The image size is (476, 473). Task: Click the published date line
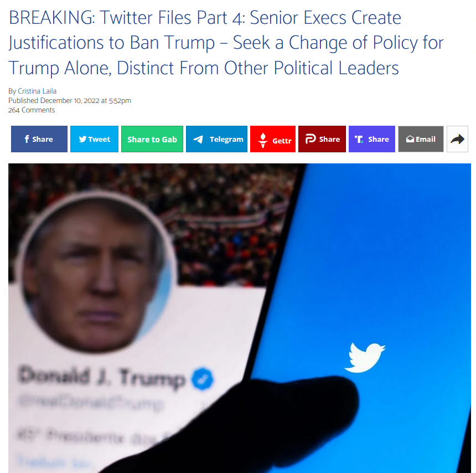[70, 101]
